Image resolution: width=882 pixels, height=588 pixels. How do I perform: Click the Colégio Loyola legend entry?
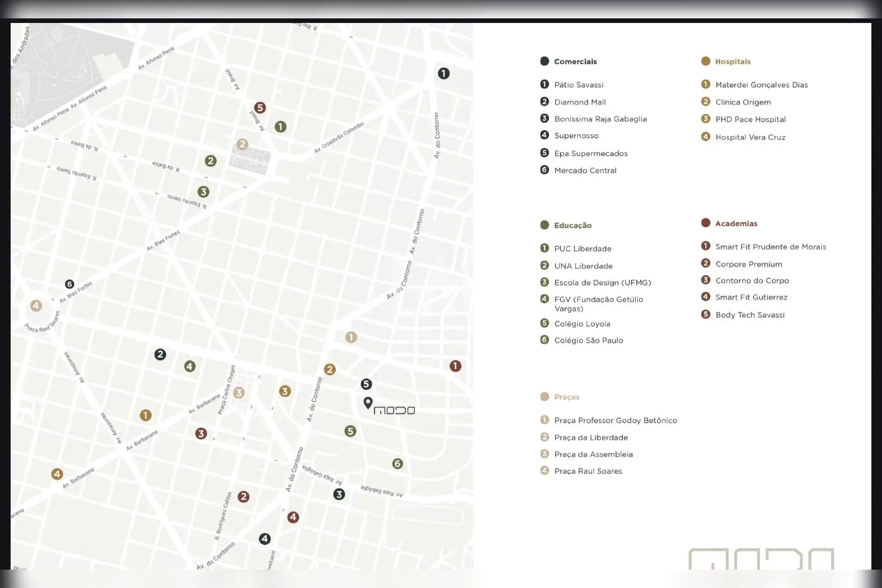pos(582,324)
